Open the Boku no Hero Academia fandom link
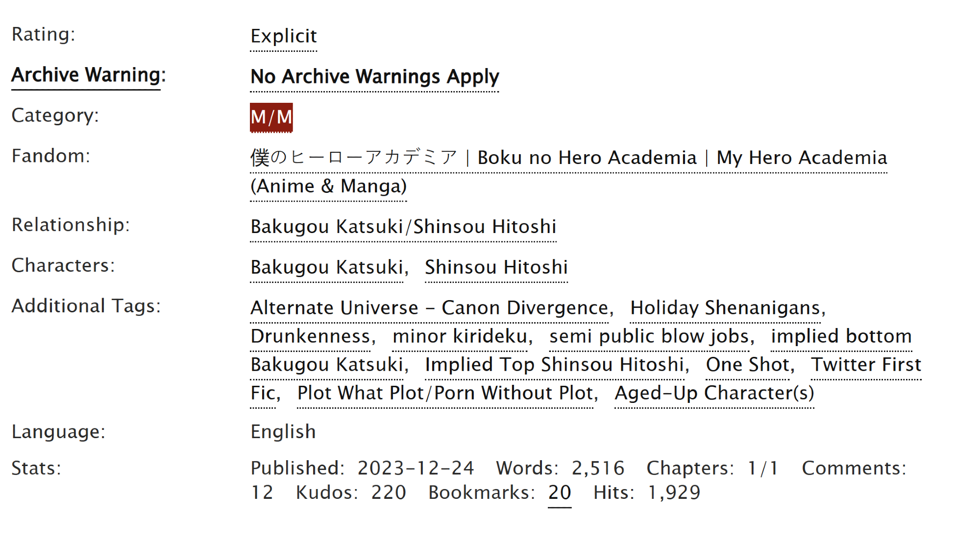Image resolution: width=980 pixels, height=539 pixels. (x=568, y=158)
